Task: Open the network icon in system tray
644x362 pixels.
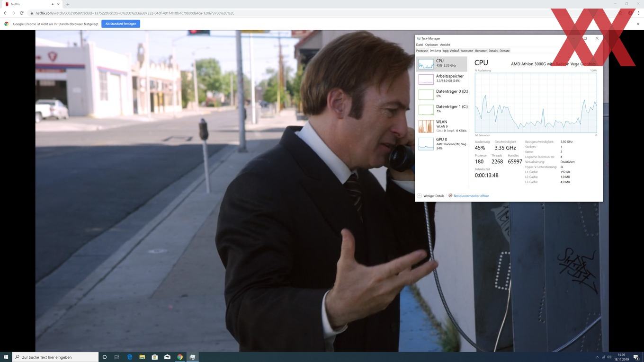Action: (x=603, y=357)
